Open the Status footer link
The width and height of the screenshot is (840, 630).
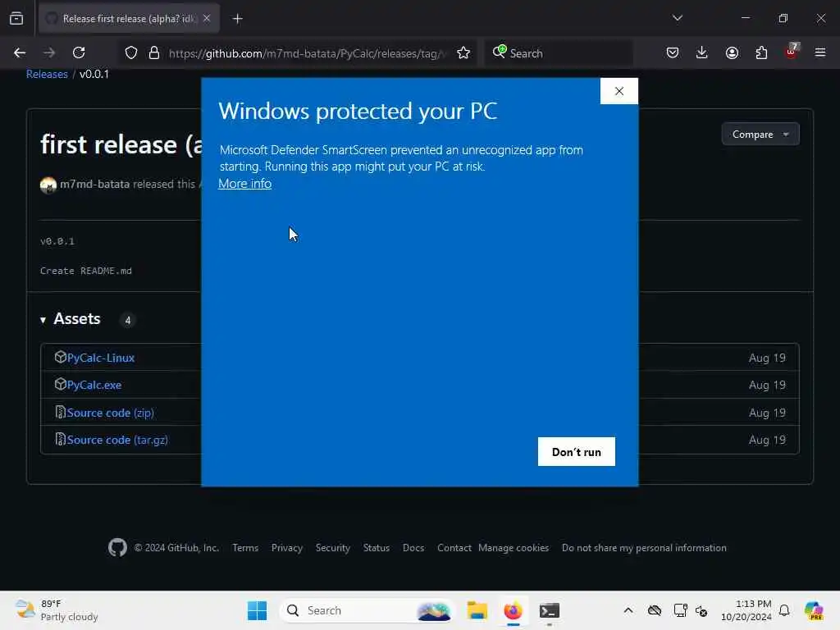(376, 547)
